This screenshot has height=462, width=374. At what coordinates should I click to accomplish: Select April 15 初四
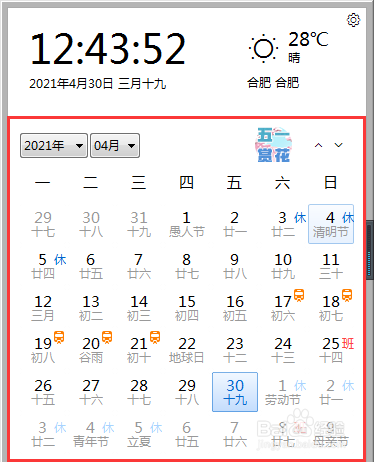pyautogui.click(x=187, y=308)
